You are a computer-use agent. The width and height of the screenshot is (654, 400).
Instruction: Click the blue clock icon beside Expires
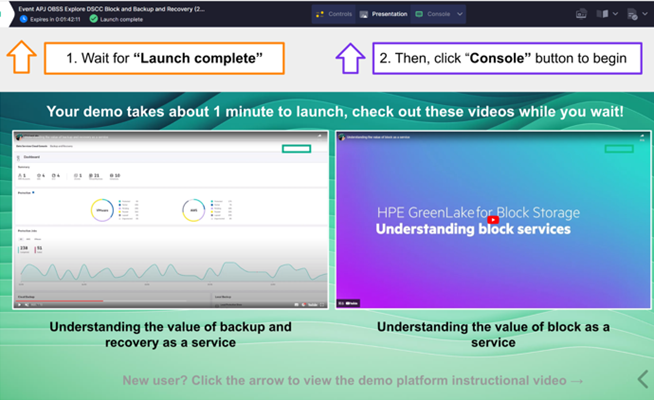tap(24, 19)
